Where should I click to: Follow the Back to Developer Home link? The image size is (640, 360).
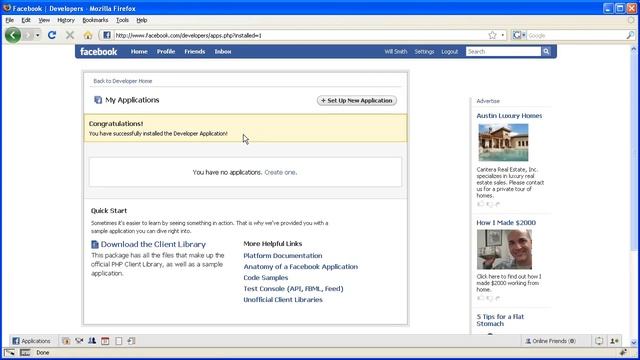[122, 81]
